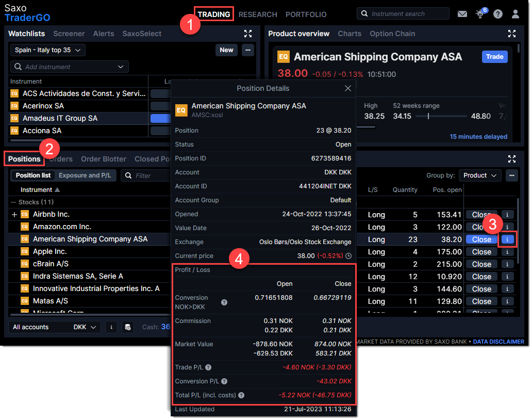
Task: Click the clock icon next to current price
Action: pyautogui.click(x=348, y=256)
